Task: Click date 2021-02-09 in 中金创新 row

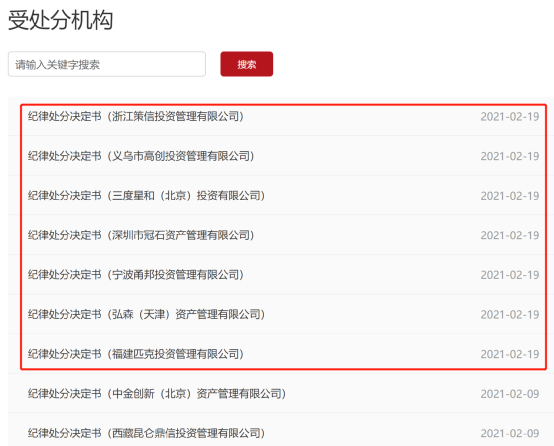Action: point(510,394)
